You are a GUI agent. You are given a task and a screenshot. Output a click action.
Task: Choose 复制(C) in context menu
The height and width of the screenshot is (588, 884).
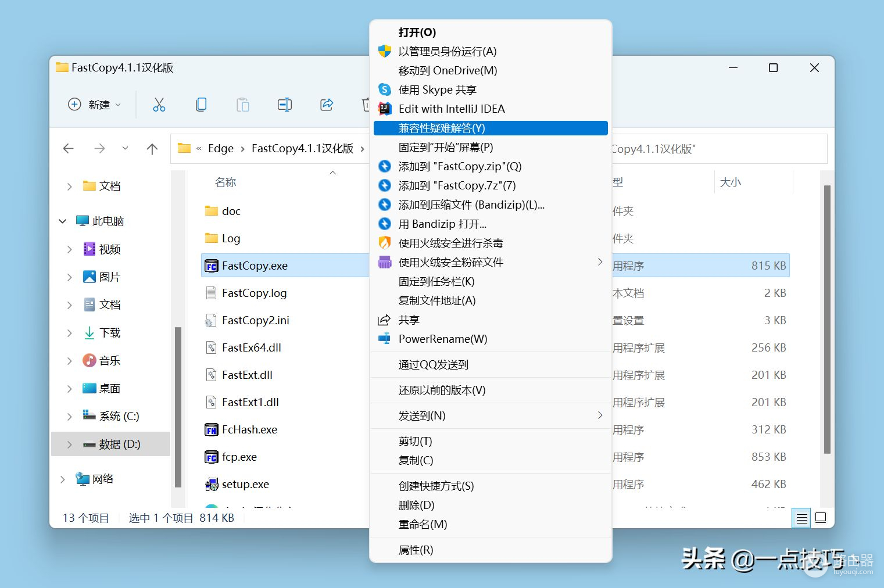click(x=491, y=461)
